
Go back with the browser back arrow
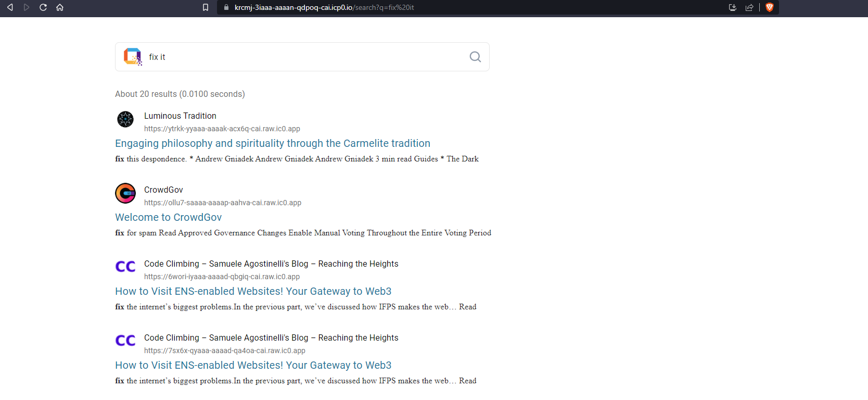pos(10,7)
